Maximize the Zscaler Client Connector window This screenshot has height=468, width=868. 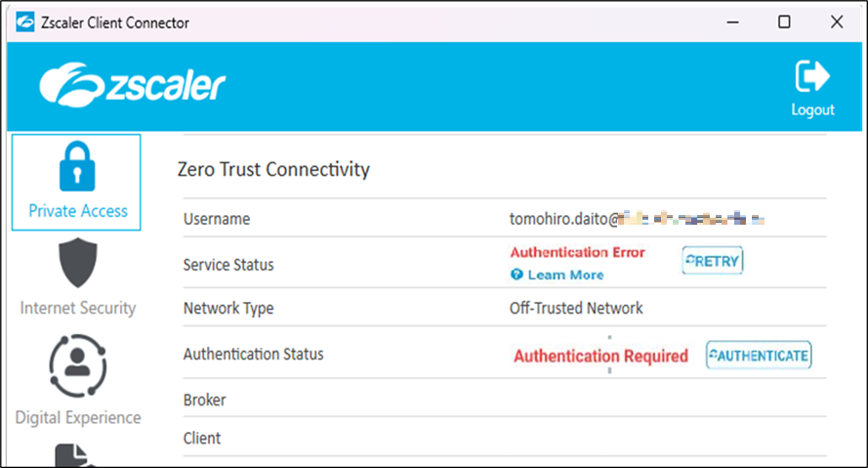click(x=784, y=21)
